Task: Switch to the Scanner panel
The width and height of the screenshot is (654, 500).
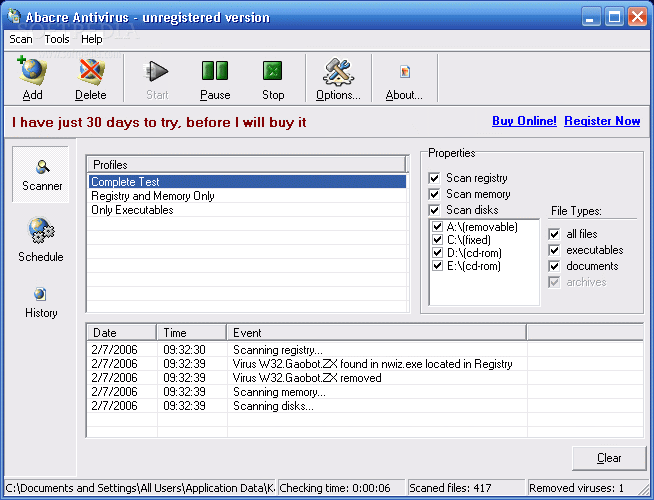Action: (41, 175)
